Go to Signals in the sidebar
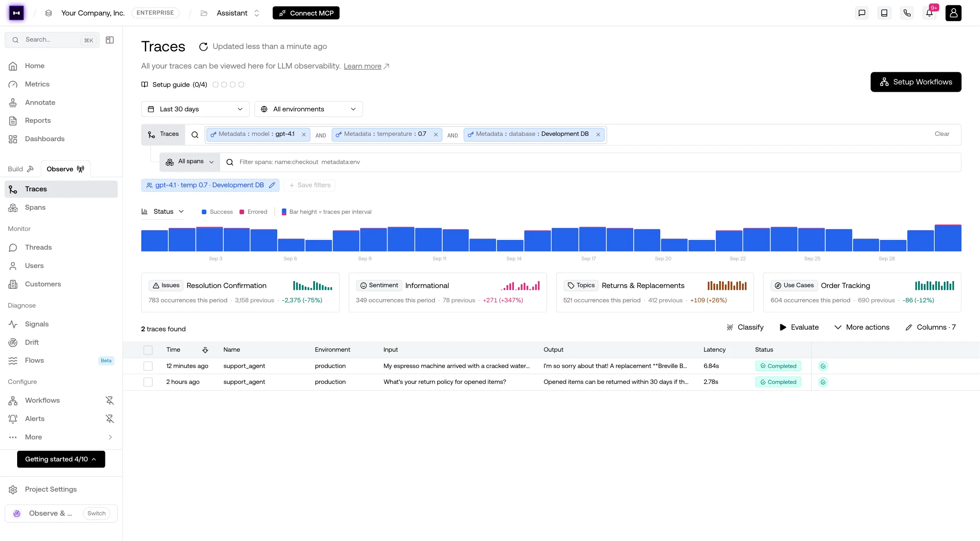This screenshot has width=980, height=541. [61, 324]
